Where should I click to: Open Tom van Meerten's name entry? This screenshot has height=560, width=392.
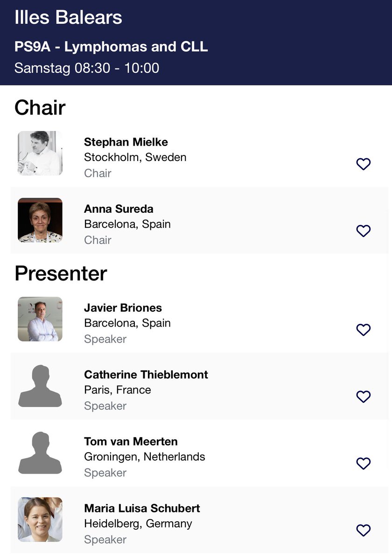tap(131, 441)
